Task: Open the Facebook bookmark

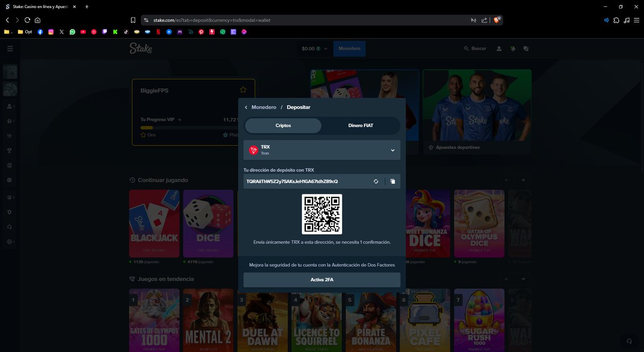Action: [x=40, y=32]
